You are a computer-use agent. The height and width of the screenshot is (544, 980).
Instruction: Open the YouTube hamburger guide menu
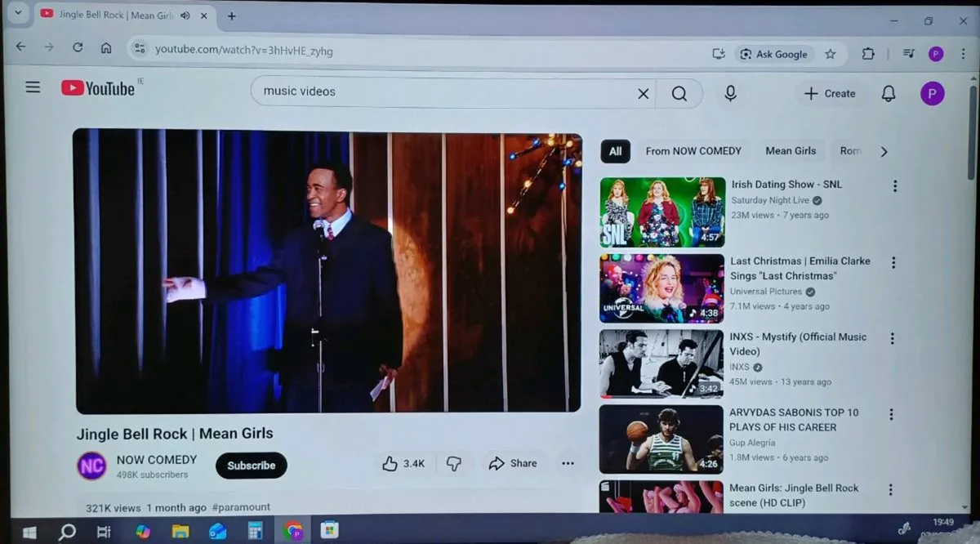tap(33, 87)
